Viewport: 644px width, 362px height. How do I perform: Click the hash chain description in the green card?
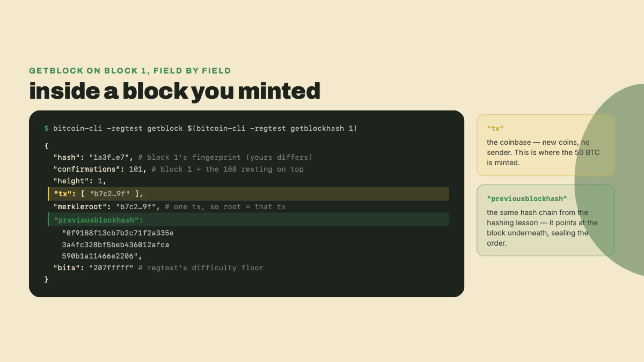point(542,228)
